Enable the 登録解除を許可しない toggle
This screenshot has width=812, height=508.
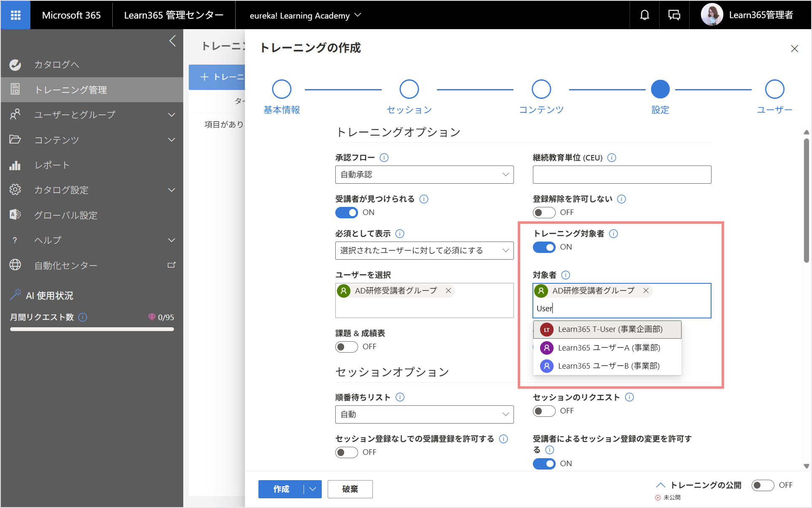point(544,212)
